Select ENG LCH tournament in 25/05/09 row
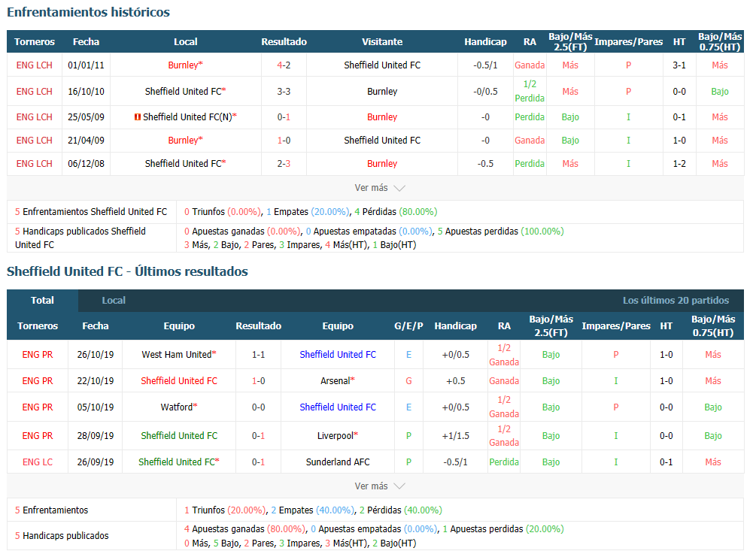The width and height of the screenshot is (756, 554). [35, 117]
